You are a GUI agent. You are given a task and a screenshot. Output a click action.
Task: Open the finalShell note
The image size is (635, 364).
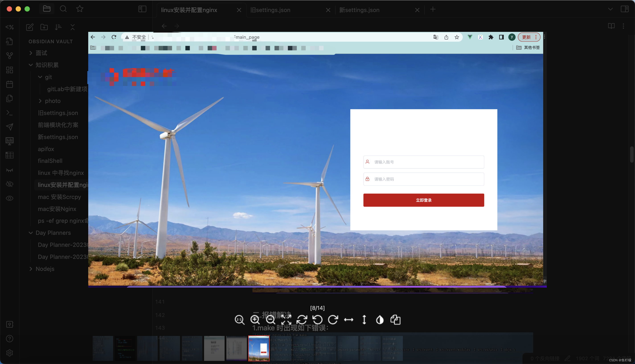(x=50, y=161)
